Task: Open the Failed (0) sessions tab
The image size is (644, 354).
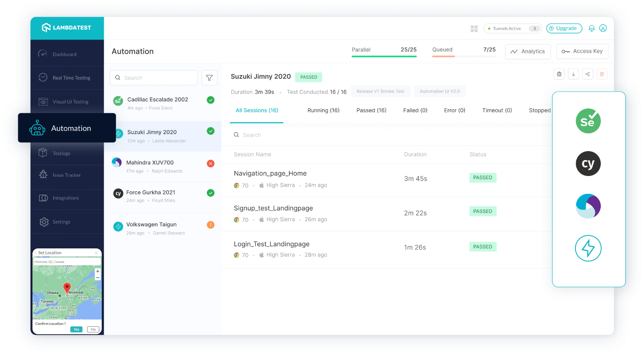Action: (x=415, y=110)
